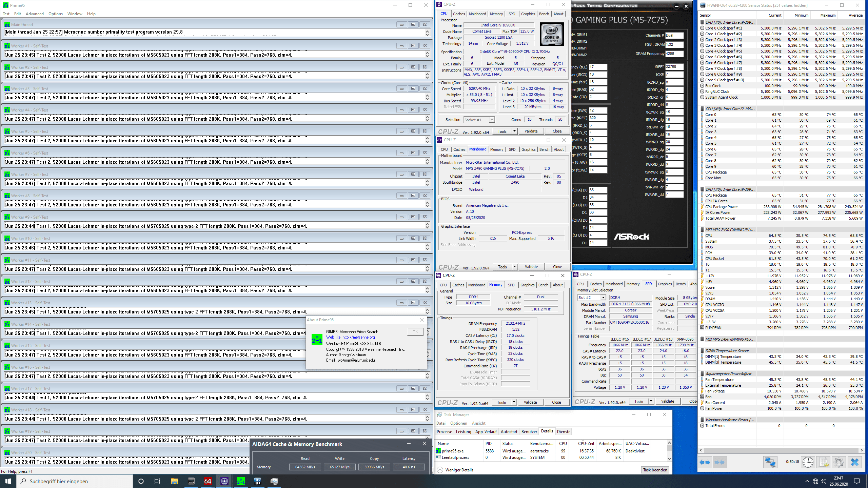Open the Prime95 Test menu
The image size is (868, 488).
6,14
